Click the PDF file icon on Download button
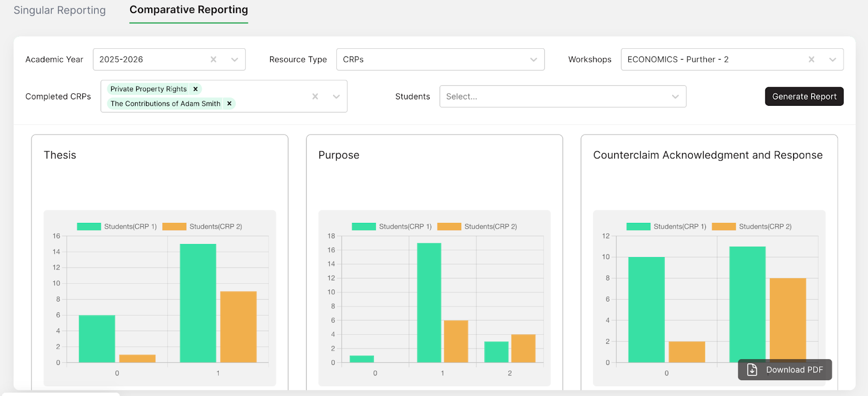The image size is (868, 396). (x=752, y=370)
